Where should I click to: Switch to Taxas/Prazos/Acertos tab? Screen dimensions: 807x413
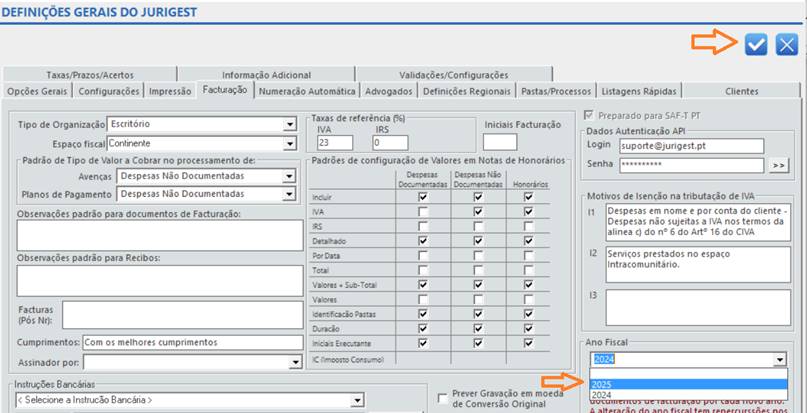coord(90,75)
